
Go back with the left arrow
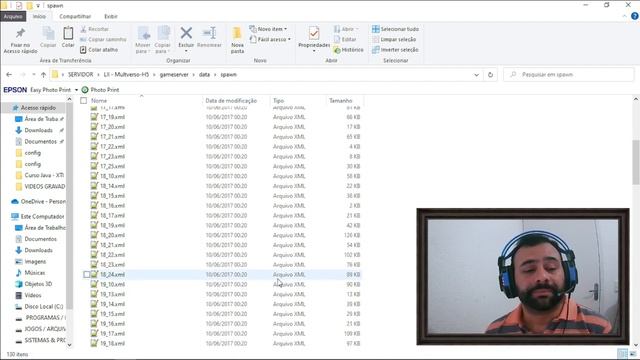pyautogui.click(x=9, y=75)
